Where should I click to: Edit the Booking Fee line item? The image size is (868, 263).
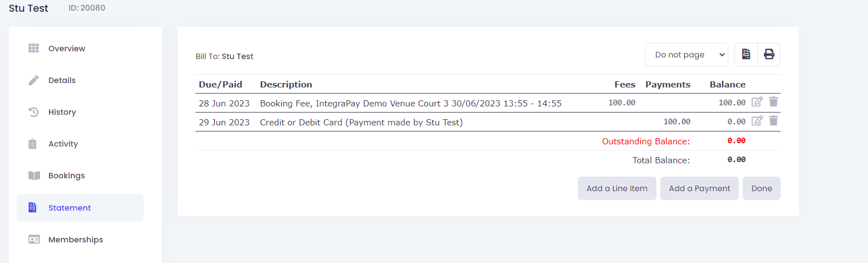pos(757,102)
